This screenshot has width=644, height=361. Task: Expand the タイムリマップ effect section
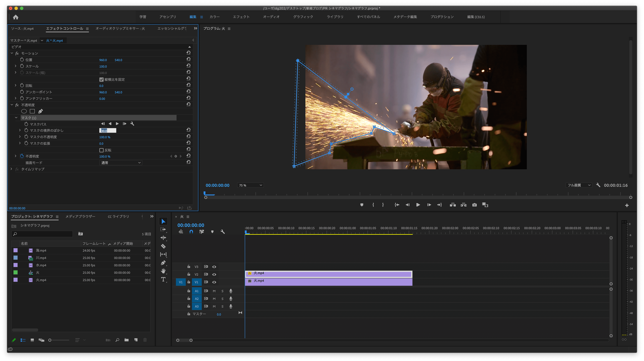[12, 169]
